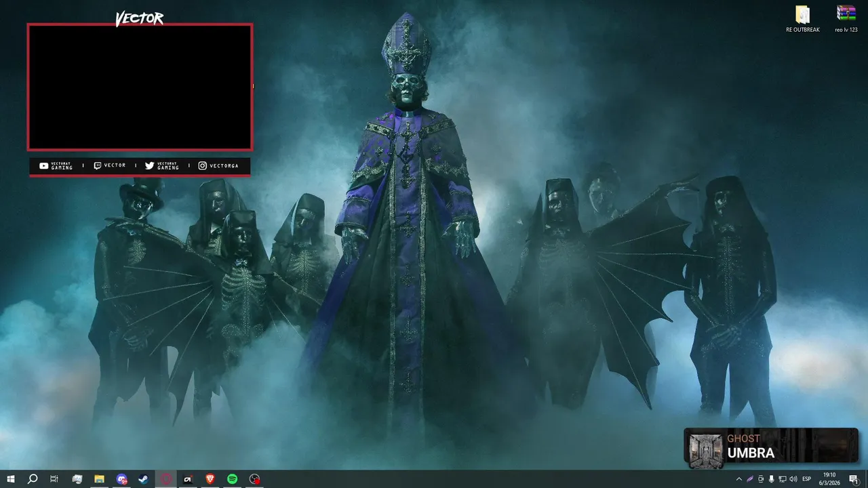This screenshot has height=488, width=868.
Task: Select the reo lv 123 archive file
Action: pos(846,19)
